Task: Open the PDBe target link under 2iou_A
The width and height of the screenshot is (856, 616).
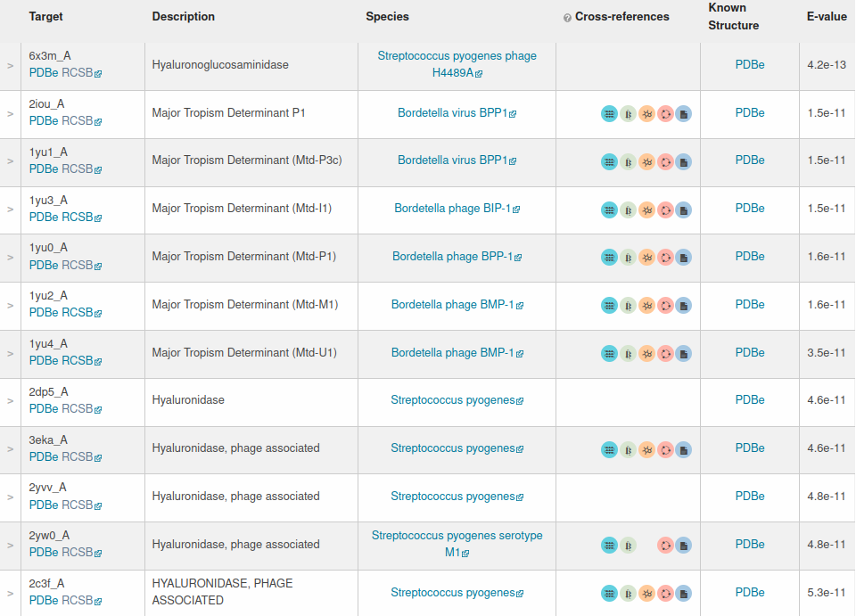Action: point(44,120)
